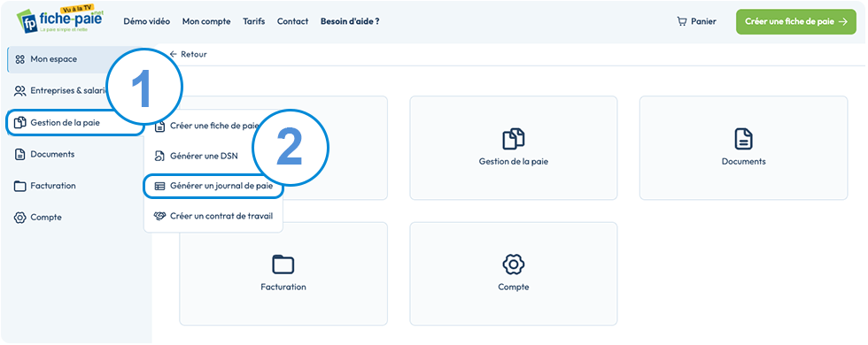Click the Entreprises & salariés people icon

(20, 90)
